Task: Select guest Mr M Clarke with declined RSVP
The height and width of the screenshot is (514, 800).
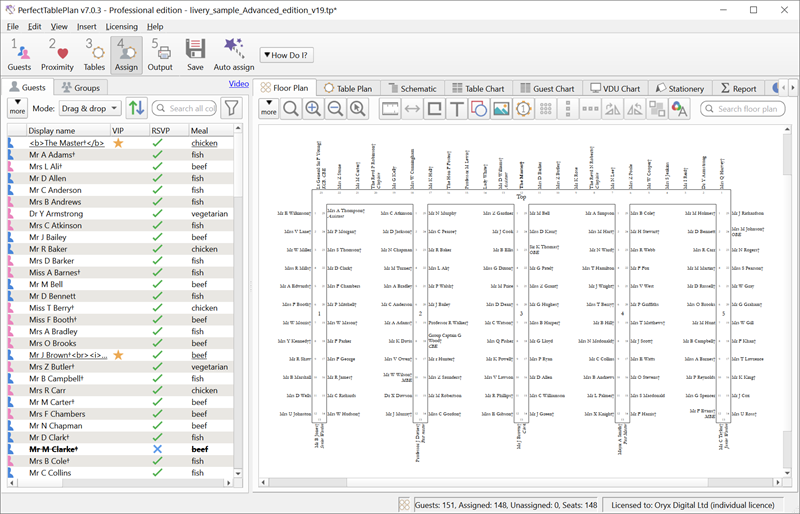Action: 120,449
